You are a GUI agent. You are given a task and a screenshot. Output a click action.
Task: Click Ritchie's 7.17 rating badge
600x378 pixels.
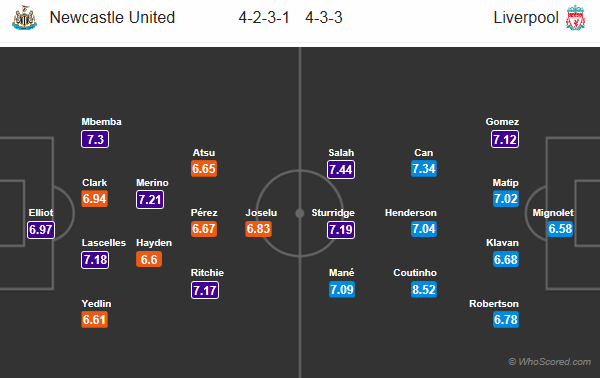[x=205, y=290]
